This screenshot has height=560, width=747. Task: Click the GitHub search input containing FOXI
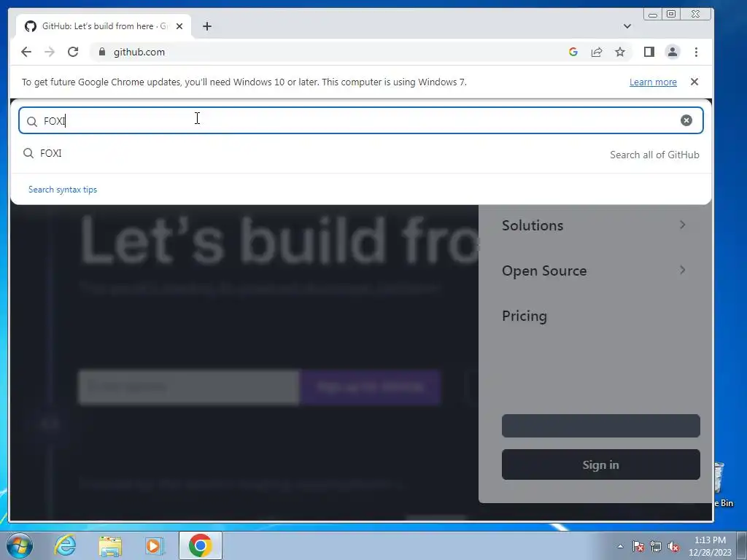click(360, 120)
